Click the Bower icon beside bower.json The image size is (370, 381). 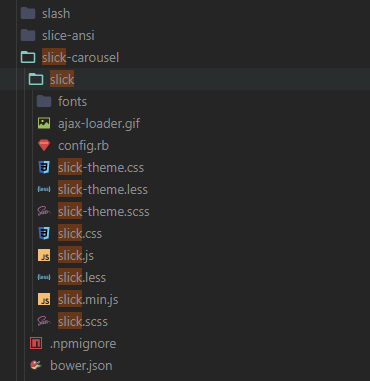36,365
